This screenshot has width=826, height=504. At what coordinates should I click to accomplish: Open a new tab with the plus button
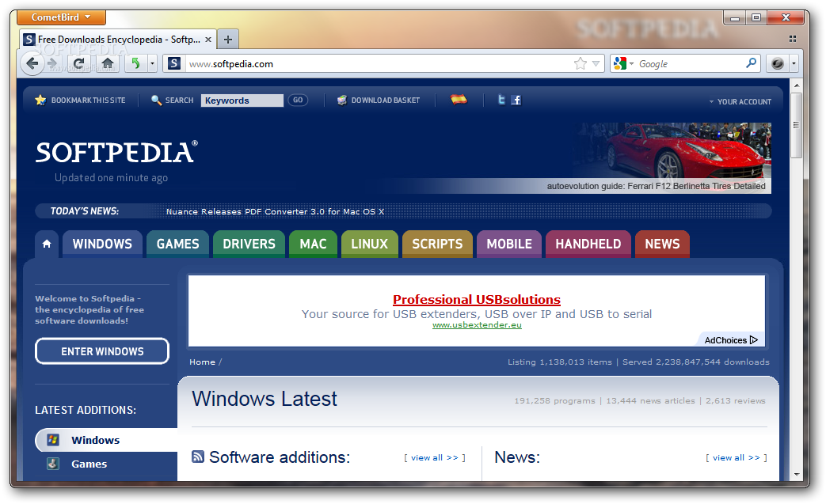pyautogui.click(x=227, y=40)
